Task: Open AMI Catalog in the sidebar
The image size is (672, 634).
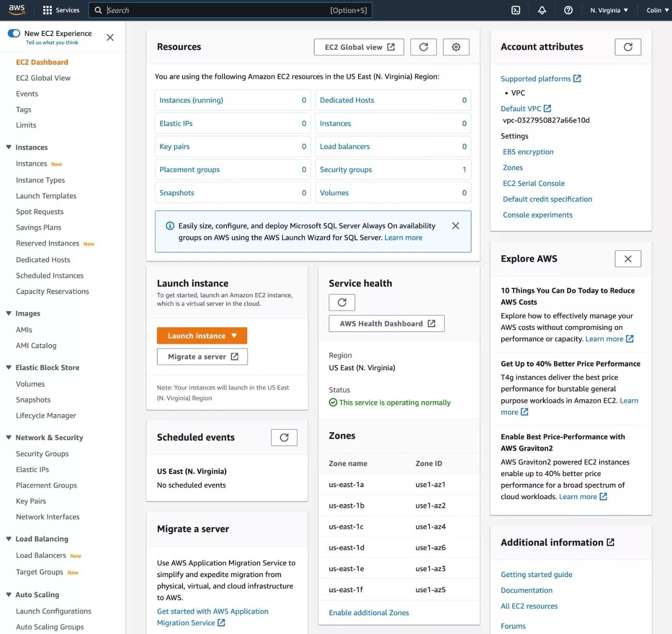Action: point(36,346)
